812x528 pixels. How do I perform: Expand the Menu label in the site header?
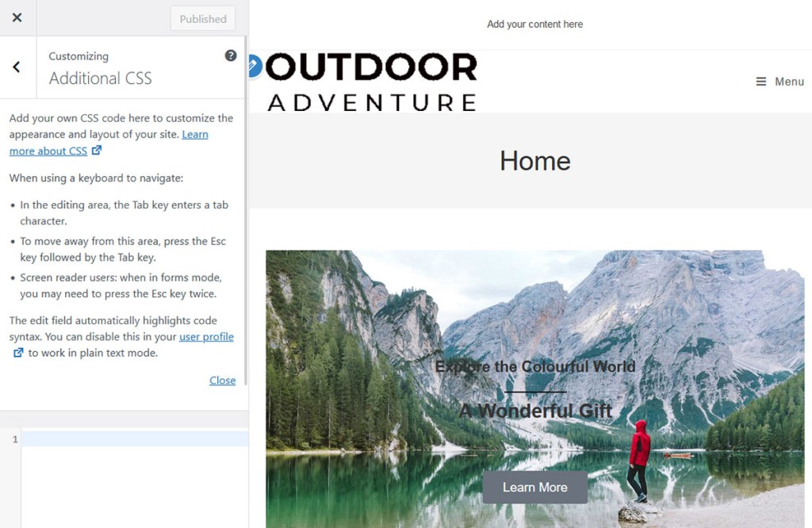coord(789,82)
